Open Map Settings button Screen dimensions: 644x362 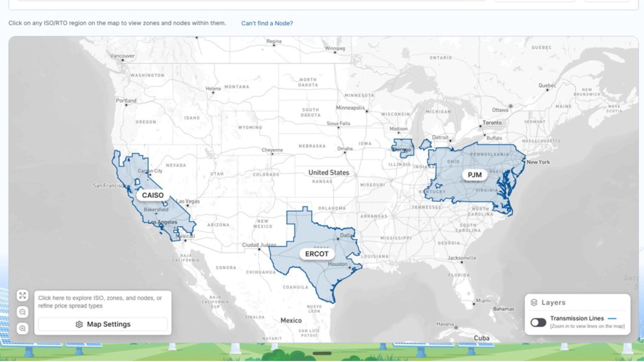coord(103,324)
